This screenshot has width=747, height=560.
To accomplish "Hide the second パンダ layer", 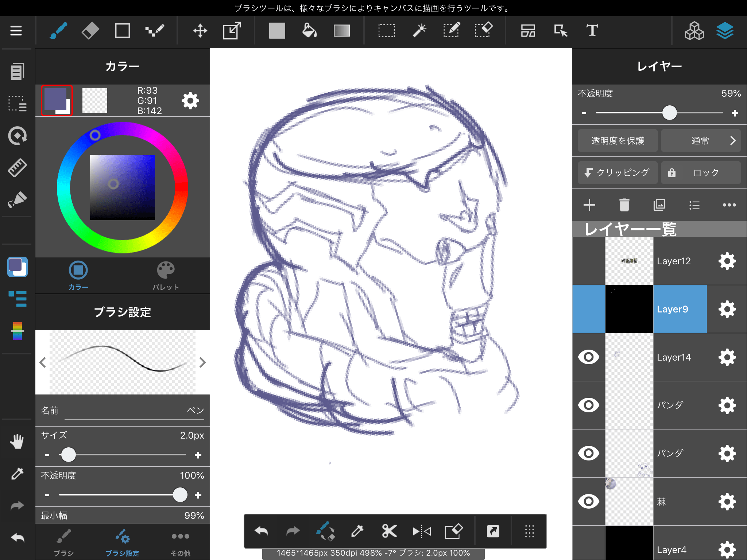I will coord(589,453).
